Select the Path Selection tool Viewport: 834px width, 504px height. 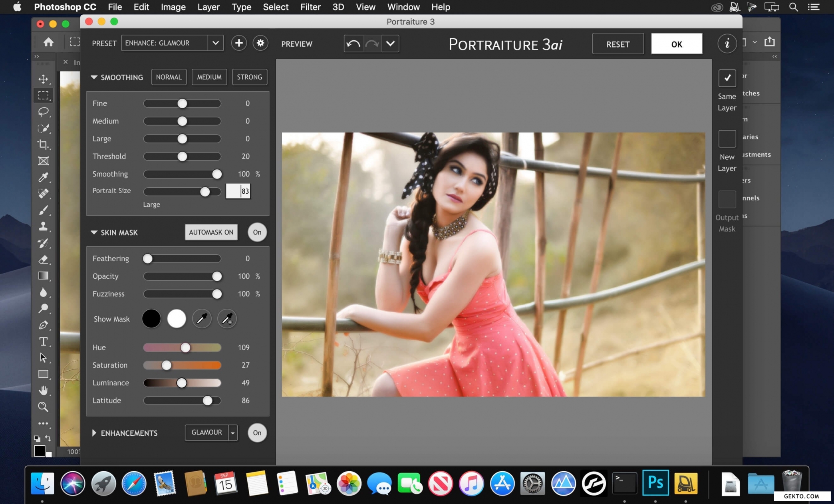pyautogui.click(x=43, y=358)
